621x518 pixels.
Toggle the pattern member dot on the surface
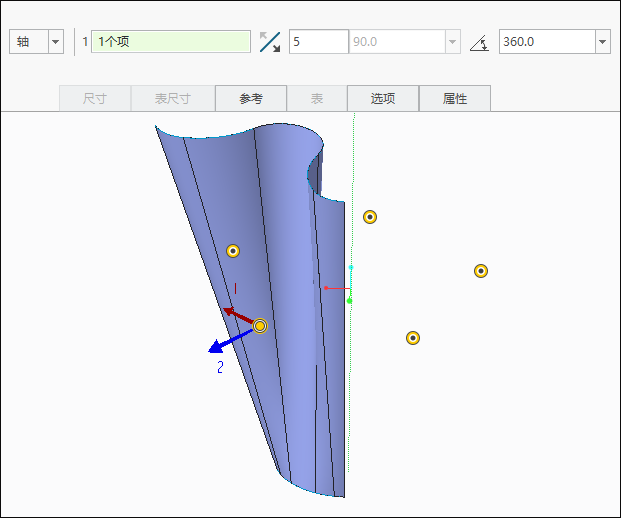(233, 251)
